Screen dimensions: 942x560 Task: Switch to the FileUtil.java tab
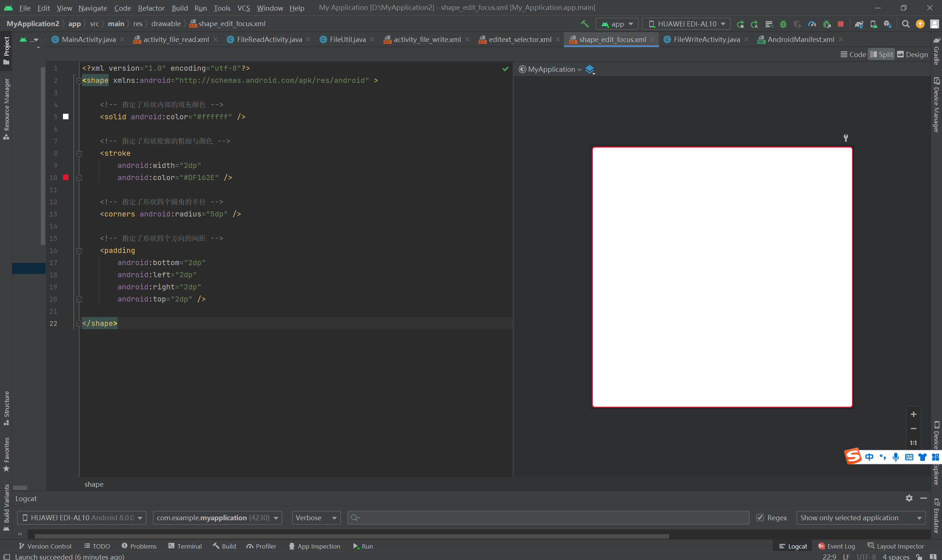click(347, 39)
